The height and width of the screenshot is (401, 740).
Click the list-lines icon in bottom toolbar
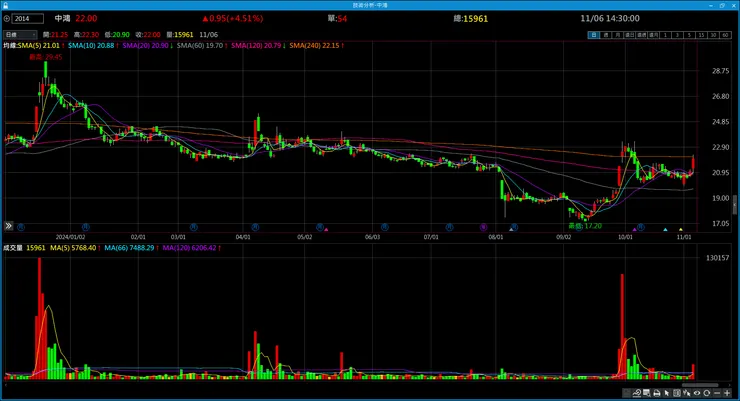pyautogui.click(x=626, y=393)
